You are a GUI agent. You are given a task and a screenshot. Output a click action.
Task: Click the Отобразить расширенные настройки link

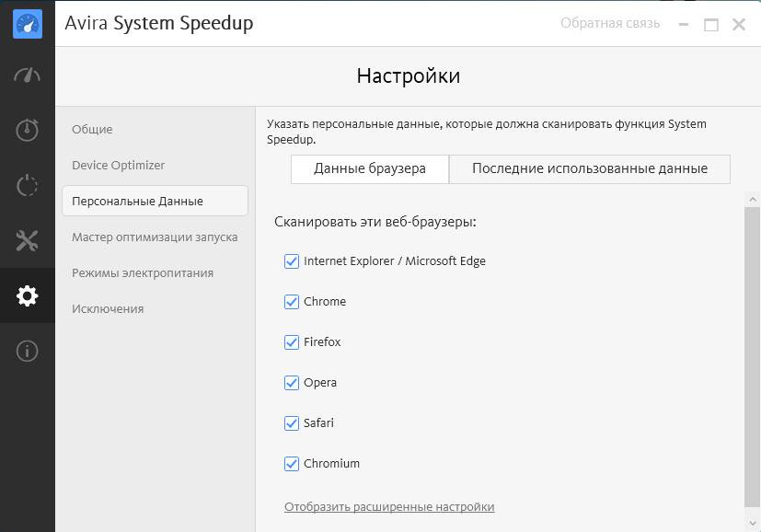(x=389, y=507)
